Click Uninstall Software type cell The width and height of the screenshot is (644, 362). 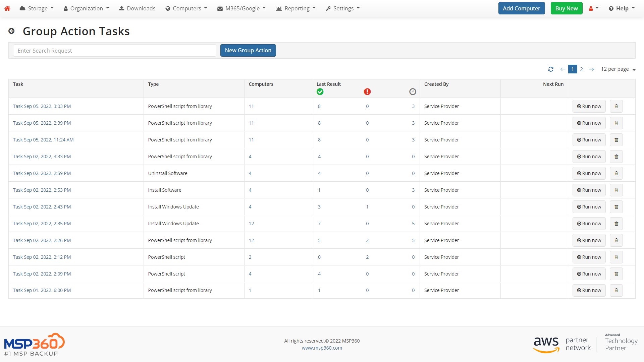[168, 173]
